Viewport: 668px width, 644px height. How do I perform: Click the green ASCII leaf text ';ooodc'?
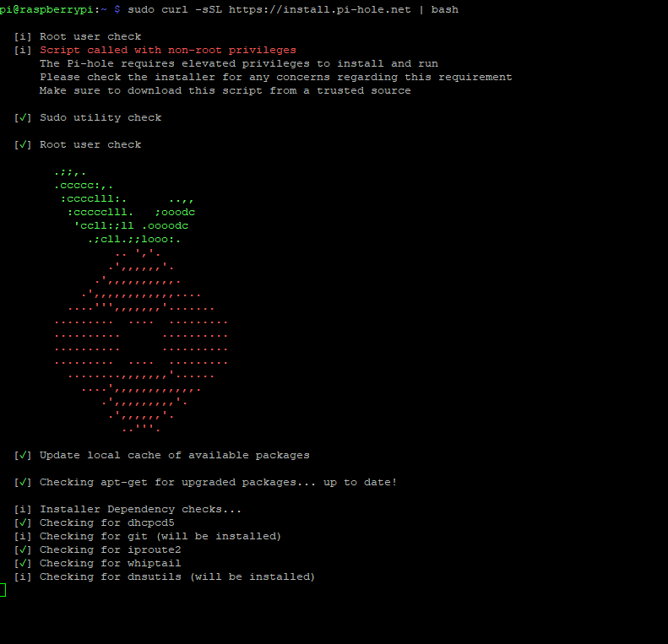tap(175, 212)
